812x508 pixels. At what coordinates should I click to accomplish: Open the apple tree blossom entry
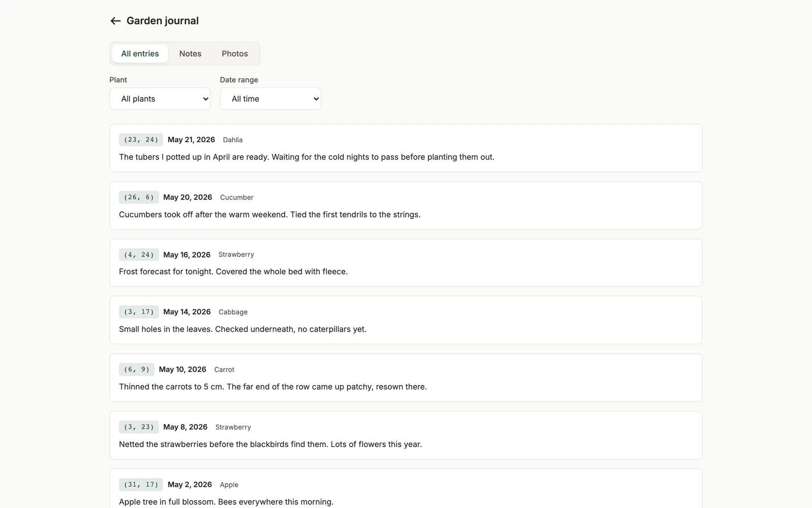tap(406, 489)
